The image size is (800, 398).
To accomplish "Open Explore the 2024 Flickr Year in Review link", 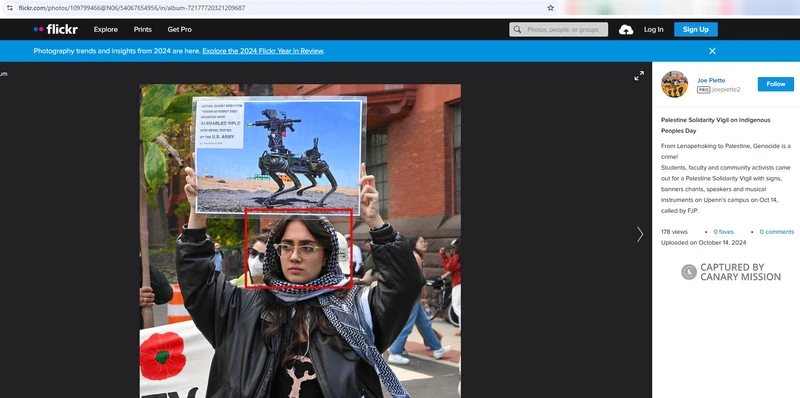I will 263,51.
